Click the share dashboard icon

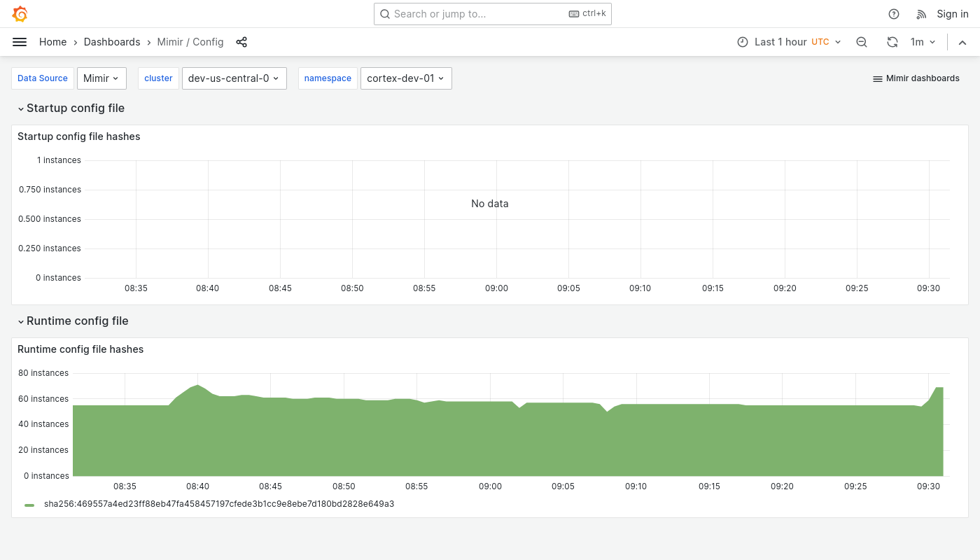pyautogui.click(x=241, y=42)
